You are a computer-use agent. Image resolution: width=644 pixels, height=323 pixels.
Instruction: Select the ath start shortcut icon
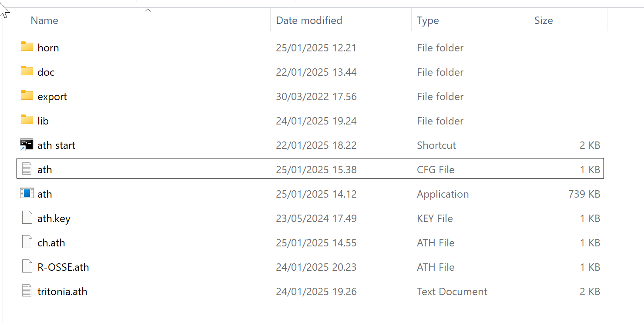point(27,145)
